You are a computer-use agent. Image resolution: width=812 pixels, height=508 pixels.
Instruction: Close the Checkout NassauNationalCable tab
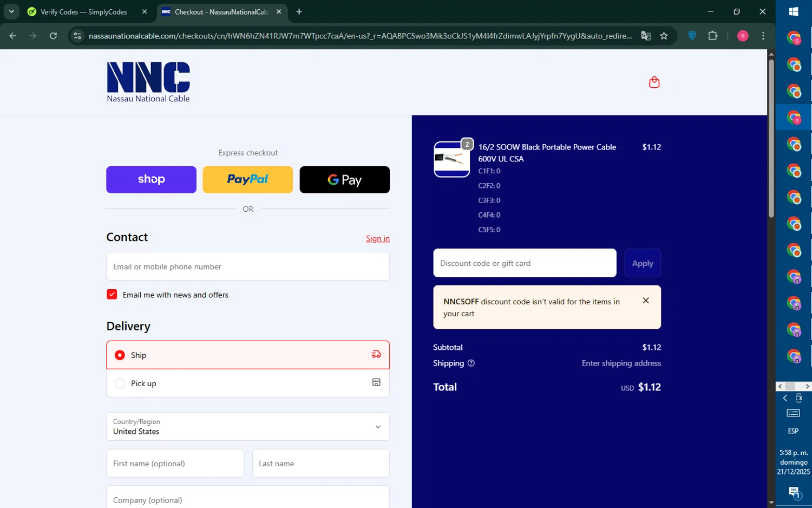279,11
